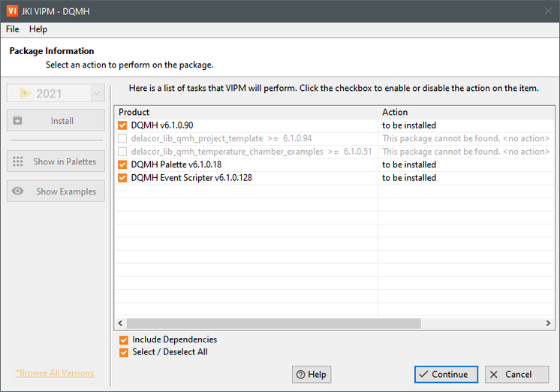Click the Install package box icon
The height and width of the screenshot is (392, 560).
point(17,120)
